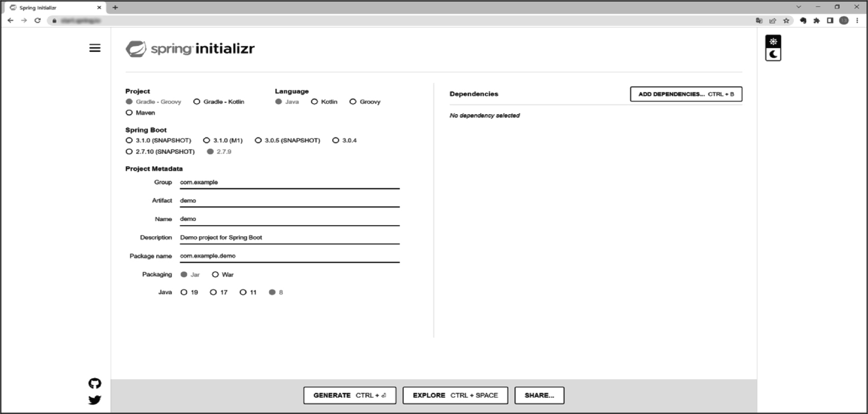Open the Evernote extension icon
The width and height of the screenshot is (868, 414).
tap(803, 21)
